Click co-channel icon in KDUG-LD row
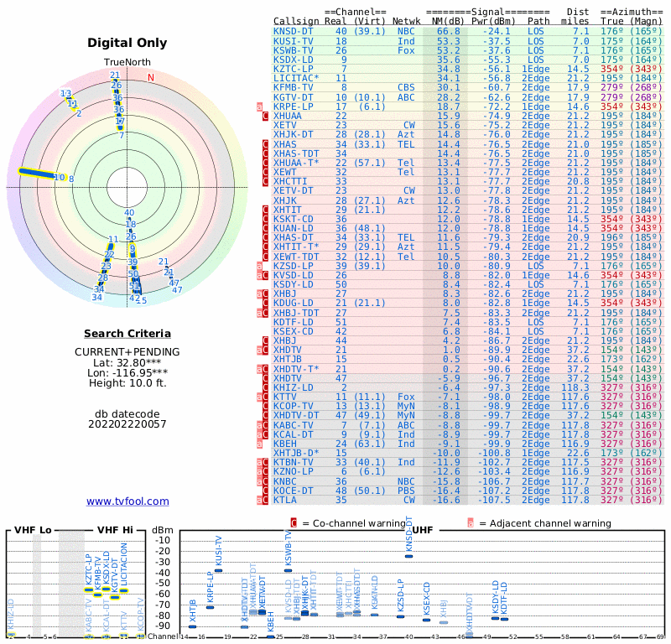Viewport: 671px width, 644px height. click(265, 304)
